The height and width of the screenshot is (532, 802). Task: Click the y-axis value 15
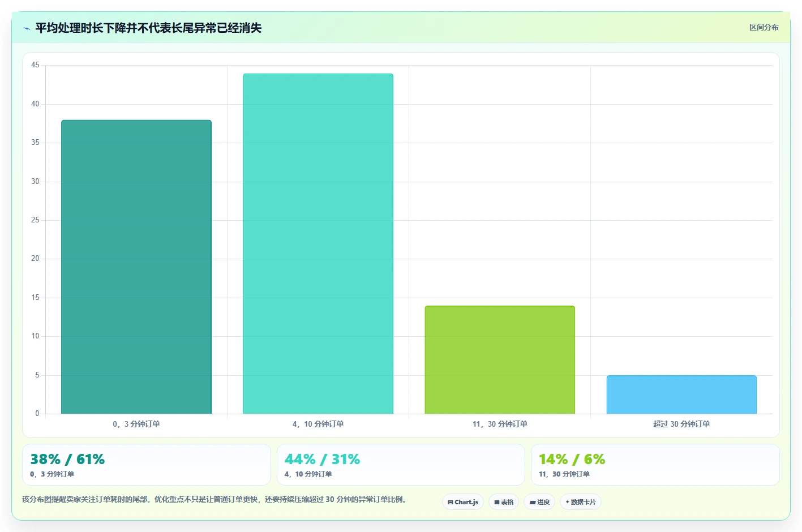point(35,298)
